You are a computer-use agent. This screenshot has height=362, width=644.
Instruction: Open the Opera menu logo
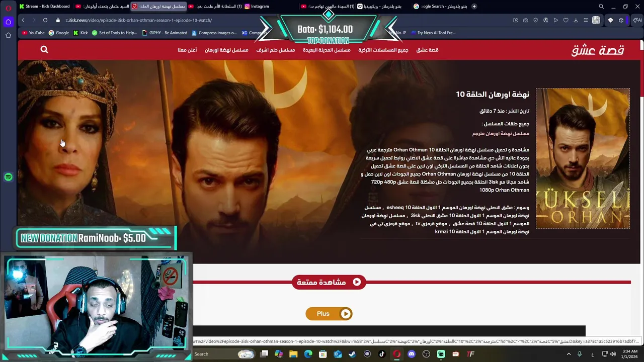(8, 8)
